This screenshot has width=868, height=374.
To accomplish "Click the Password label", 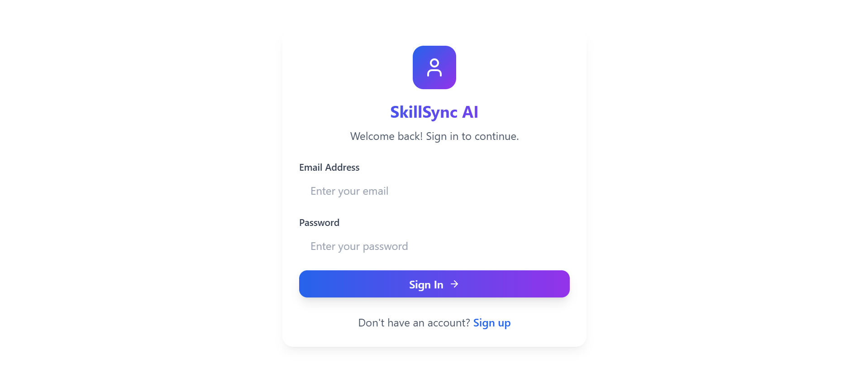I will coord(319,223).
